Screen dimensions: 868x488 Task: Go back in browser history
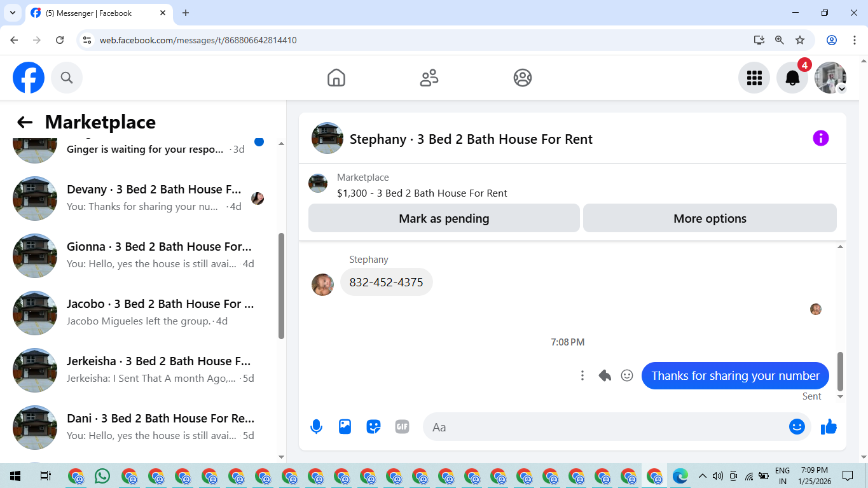click(14, 40)
